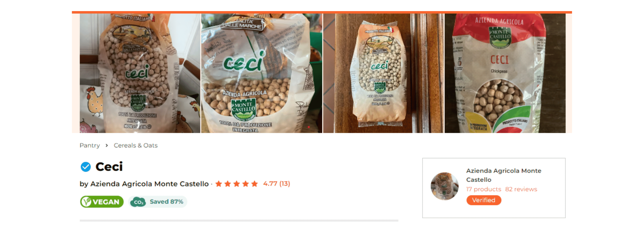View the seller's 17 products
This screenshot has width=644, height=234.
click(484, 189)
